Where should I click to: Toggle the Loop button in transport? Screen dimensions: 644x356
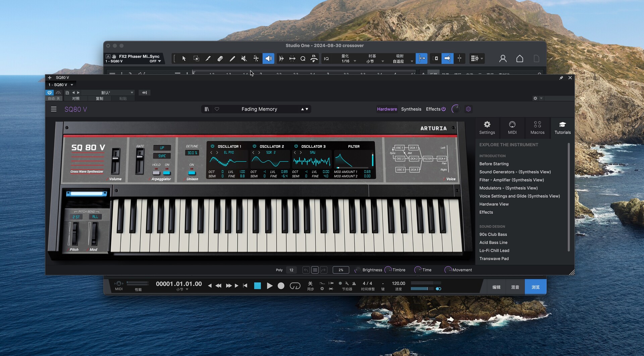295,286
